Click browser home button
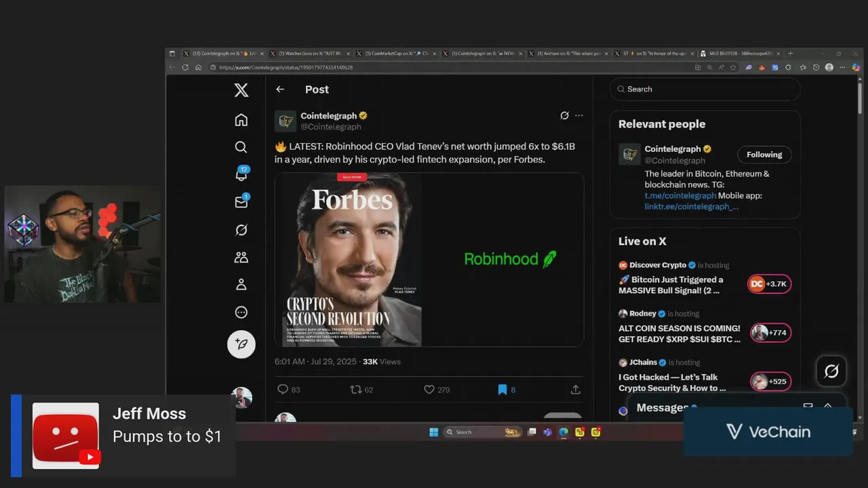868x488 pixels. [198, 68]
